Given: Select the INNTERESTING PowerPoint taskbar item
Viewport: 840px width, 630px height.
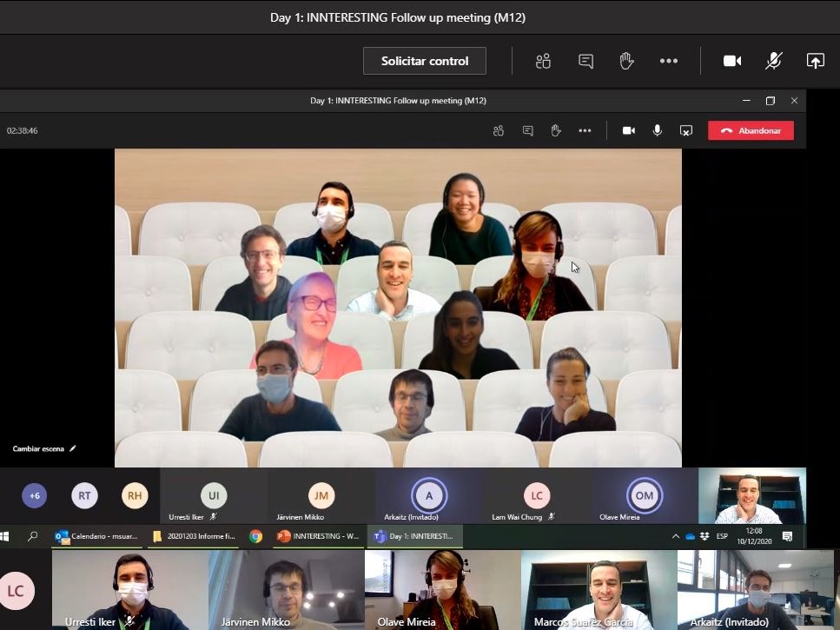Looking at the screenshot, I should [316, 536].
